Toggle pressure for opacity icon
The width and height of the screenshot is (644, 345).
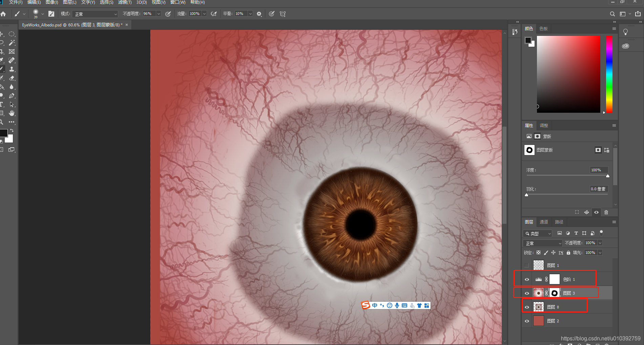[168, 14]
